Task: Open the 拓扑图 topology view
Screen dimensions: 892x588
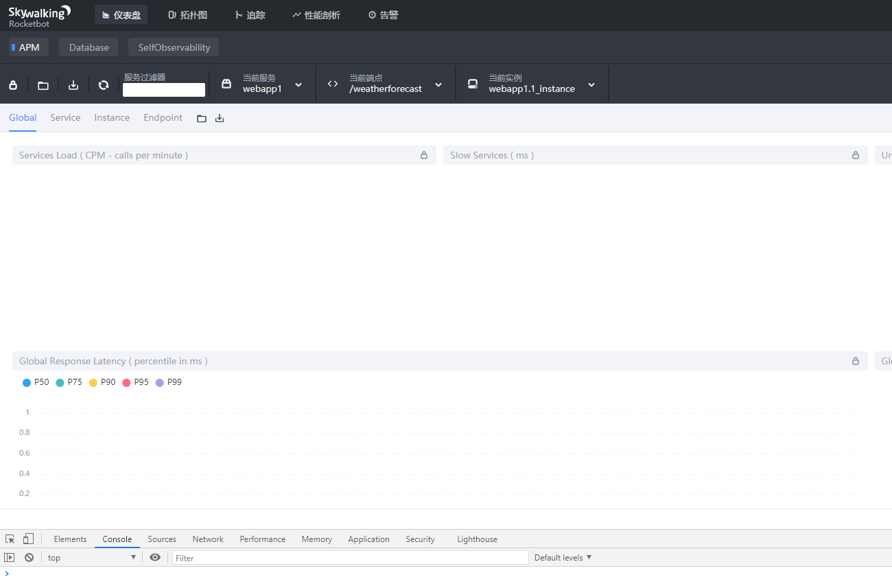Action: point(187,14)
